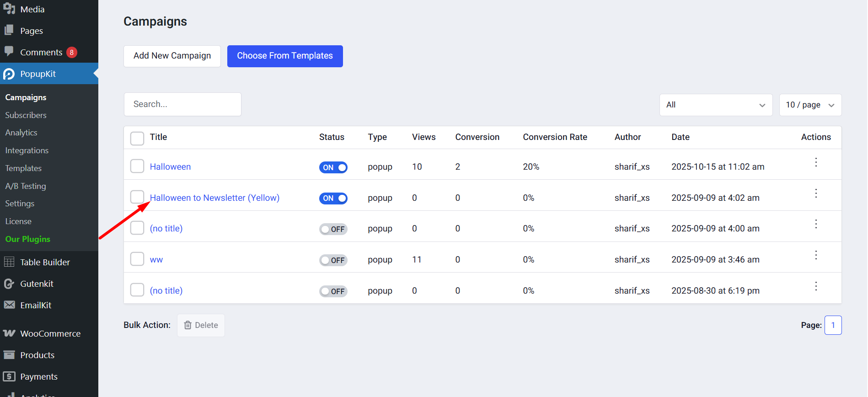The image size is (868, 397).
Task: Click the Date column header
Action: tap(680, 137)
